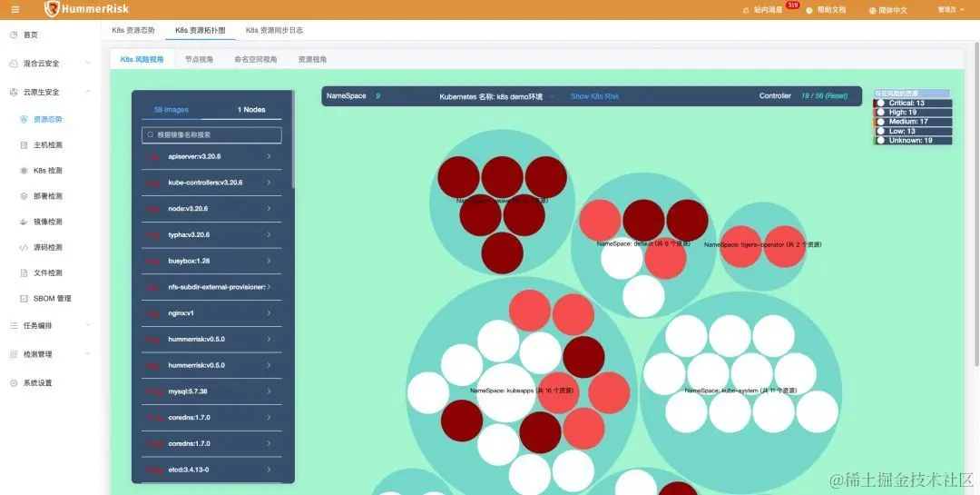Expand 任务编排 menu chevron
Viewport: 980px width, 495px height.
[87, 325]
